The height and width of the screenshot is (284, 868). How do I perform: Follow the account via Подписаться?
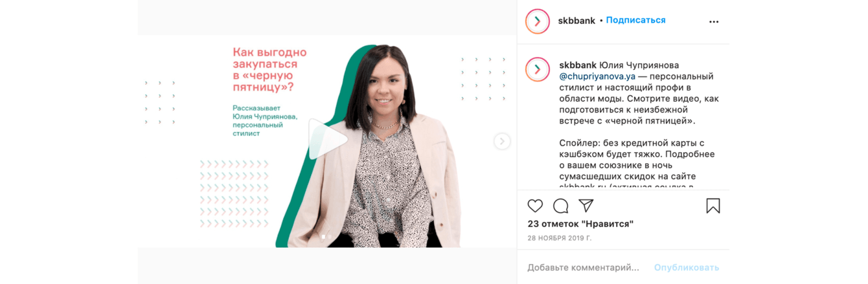635,20
